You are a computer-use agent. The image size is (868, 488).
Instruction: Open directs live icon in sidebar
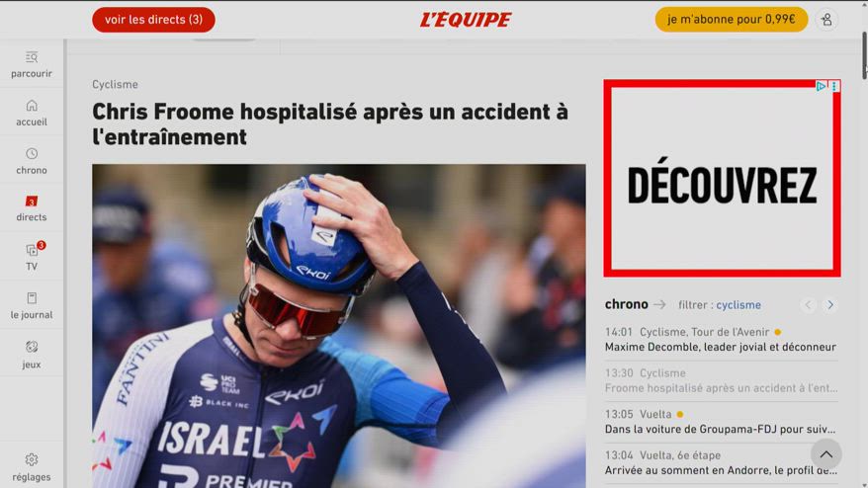(32, 202)
